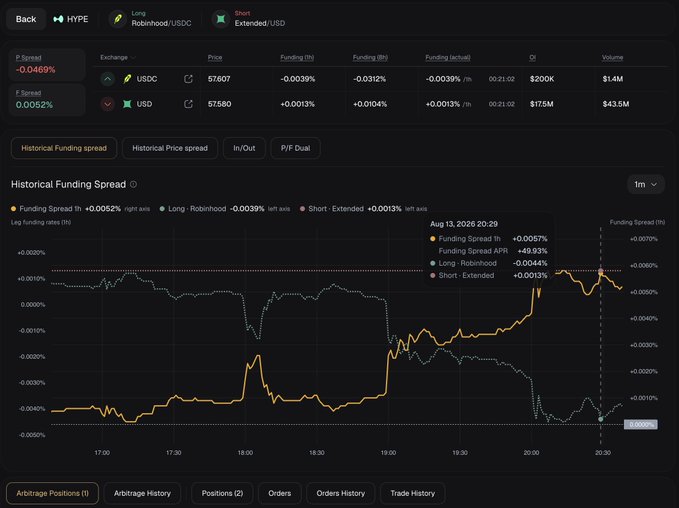Click USDC volume $1.4M
Viewport: 679px width, 508px height.
coord(613,79)
